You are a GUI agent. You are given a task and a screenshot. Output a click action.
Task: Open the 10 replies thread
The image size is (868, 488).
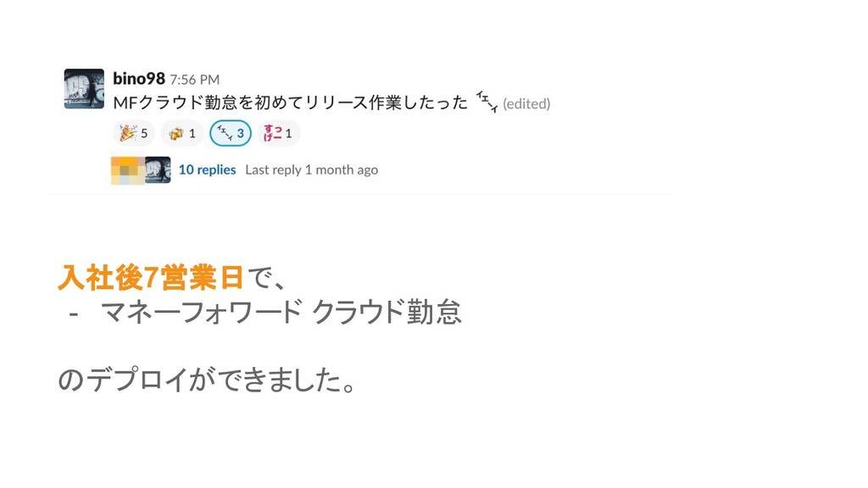[207, 169]
